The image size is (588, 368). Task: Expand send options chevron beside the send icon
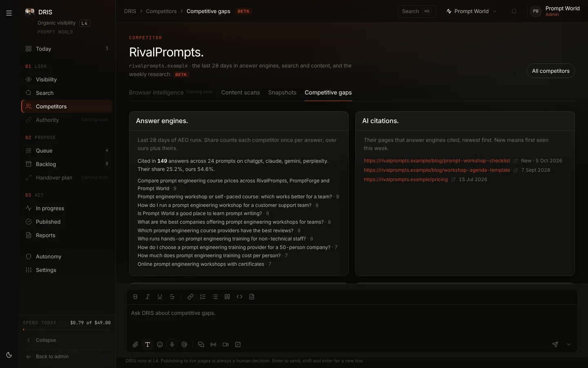569,345
